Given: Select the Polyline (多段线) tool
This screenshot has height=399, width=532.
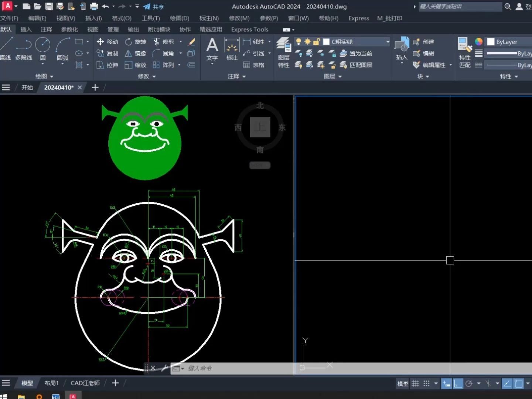Looking at the screenshot, I should (x=24, y=49).
